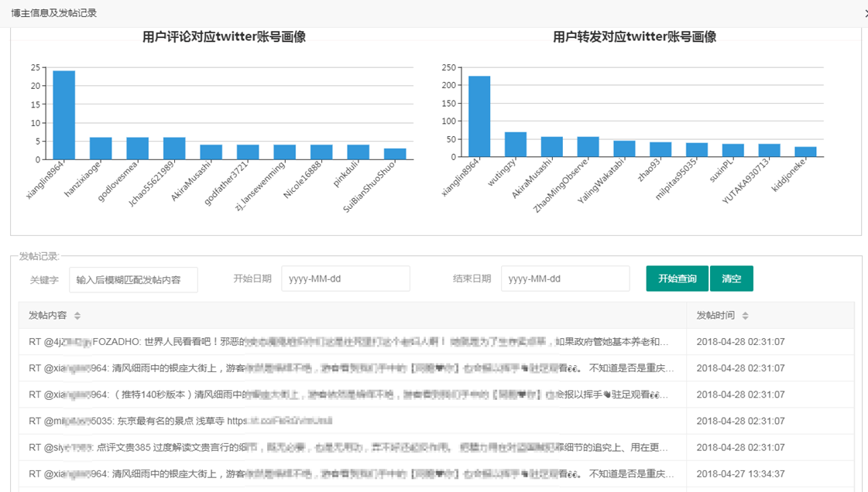Click tallest xianglin bar in retweet chart
This screenshot has width=868, height=492.
click(479, 117)
